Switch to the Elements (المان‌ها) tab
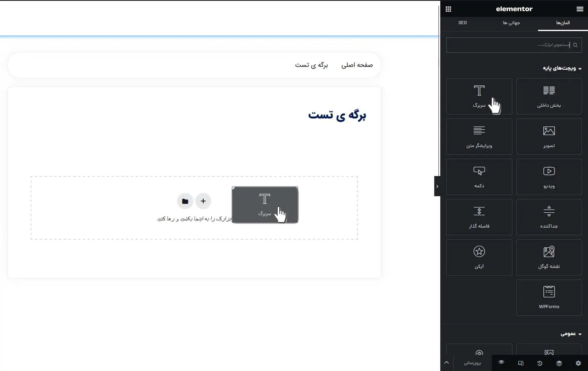The height and width of the screenshot is (371, 588). point(563,23)
